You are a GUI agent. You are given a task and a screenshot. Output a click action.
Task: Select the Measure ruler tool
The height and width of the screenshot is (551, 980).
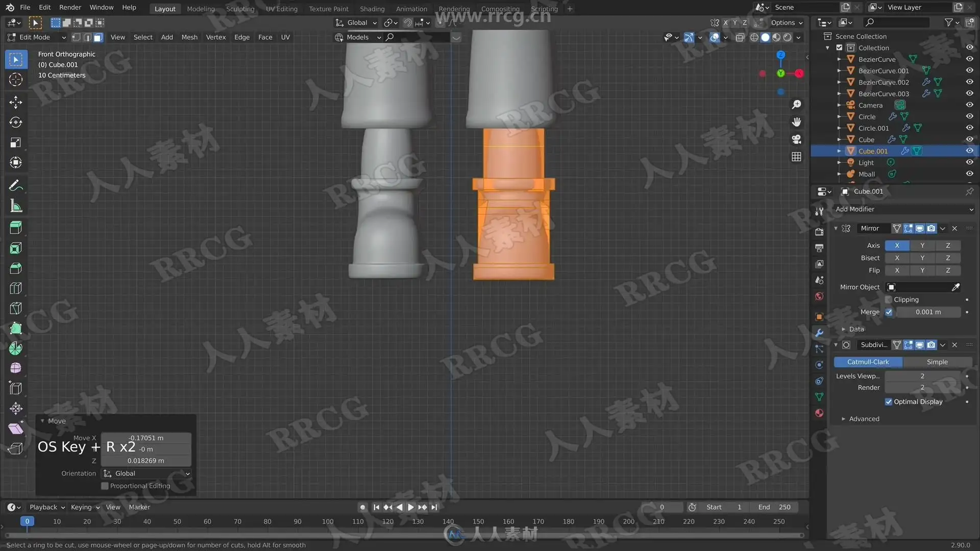pos(16,206)
